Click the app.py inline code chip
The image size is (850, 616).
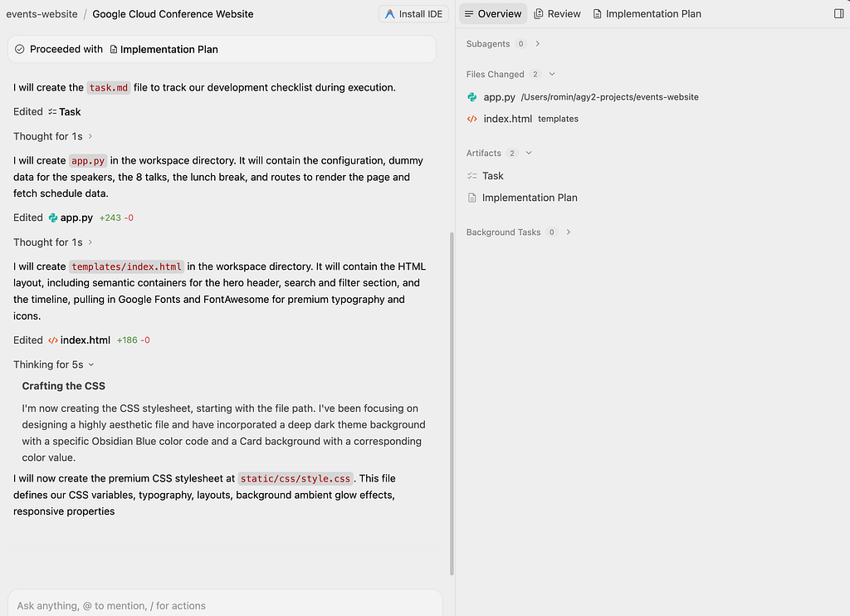[88, 160]
